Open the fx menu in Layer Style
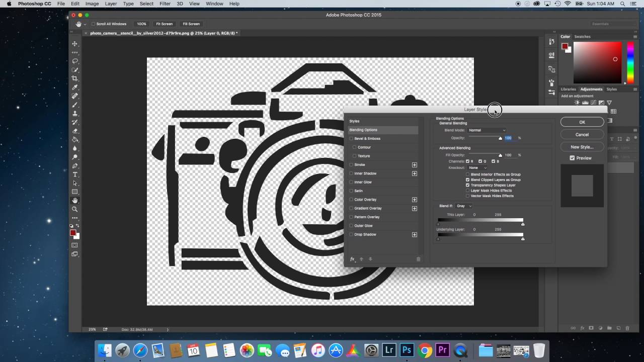This screenshot has height=362, width=644. point(352,259)
